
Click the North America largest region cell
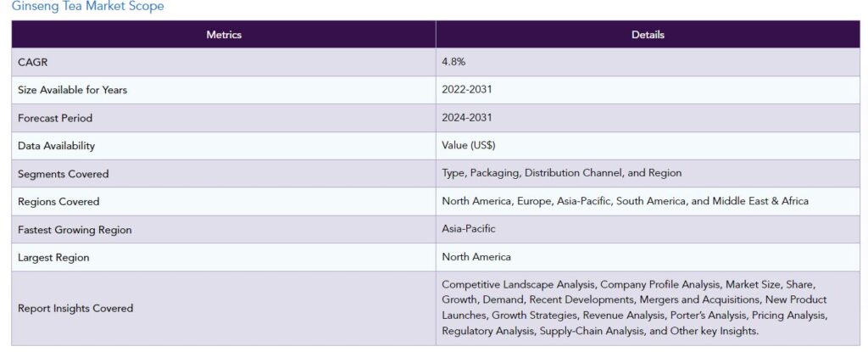point(476,257)
